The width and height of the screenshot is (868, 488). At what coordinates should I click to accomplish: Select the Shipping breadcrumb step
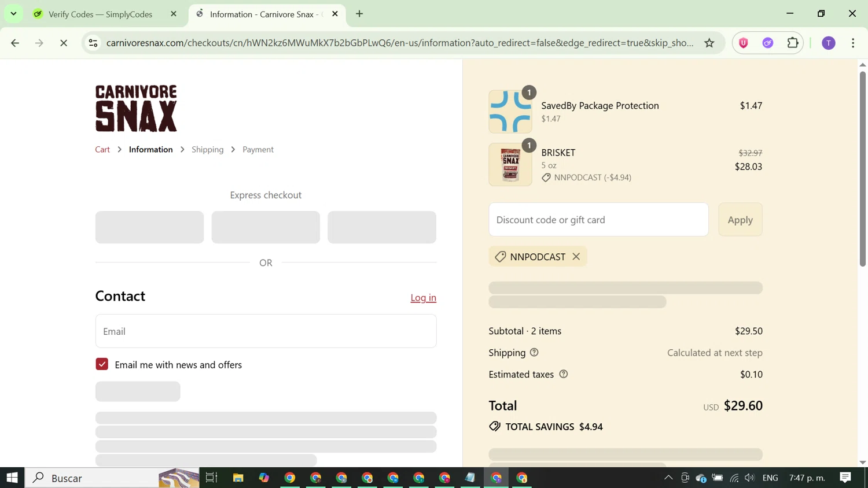tap(207, 149)
